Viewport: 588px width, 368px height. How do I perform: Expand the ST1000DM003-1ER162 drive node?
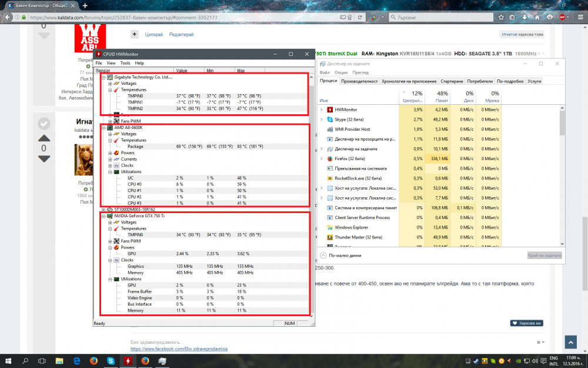coord(103,210)
